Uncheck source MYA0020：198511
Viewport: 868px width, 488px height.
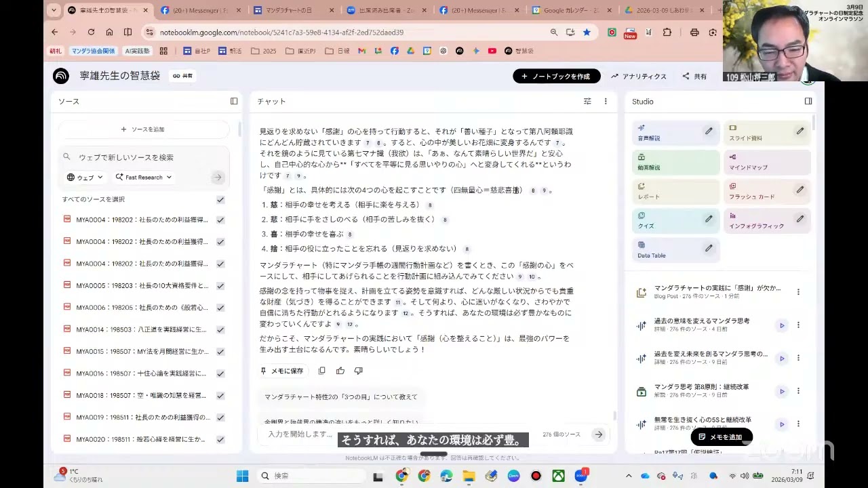(x=220, y=439)
